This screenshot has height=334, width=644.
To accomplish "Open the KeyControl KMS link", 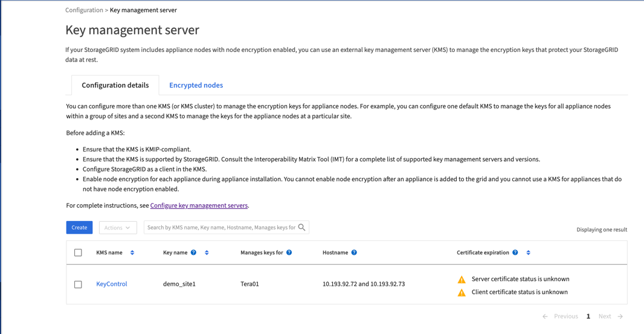I will pos(112,284).
